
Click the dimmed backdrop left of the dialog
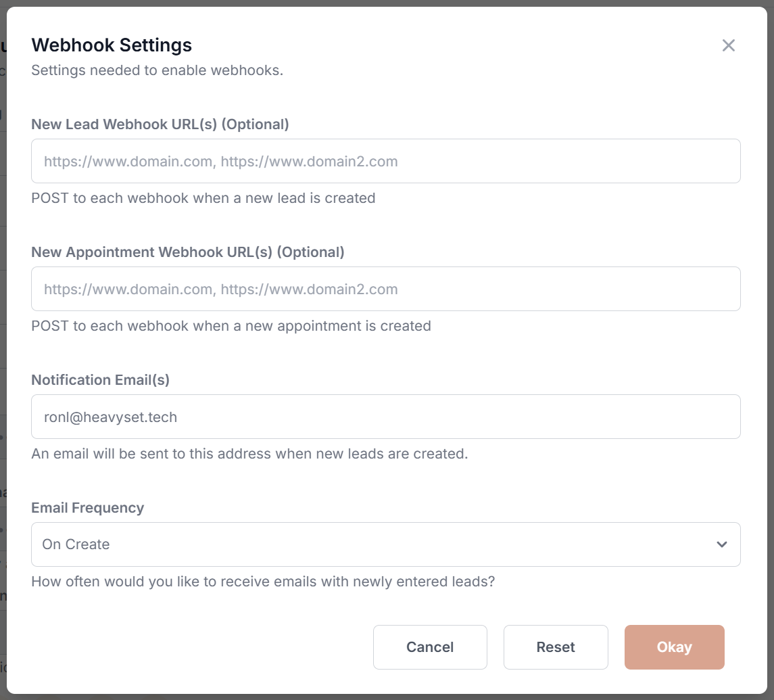tap(3, 338)
